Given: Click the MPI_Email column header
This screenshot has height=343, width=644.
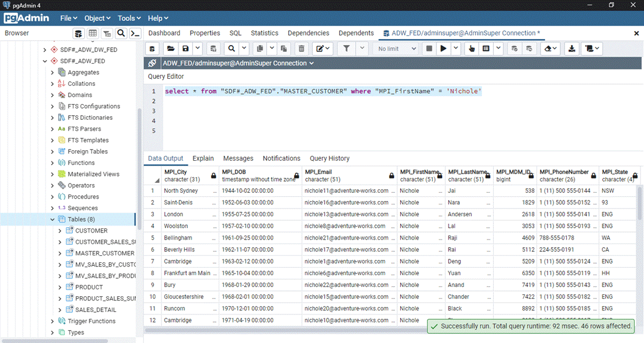Looking at the screenshot, I should click(x=349, y=176).
